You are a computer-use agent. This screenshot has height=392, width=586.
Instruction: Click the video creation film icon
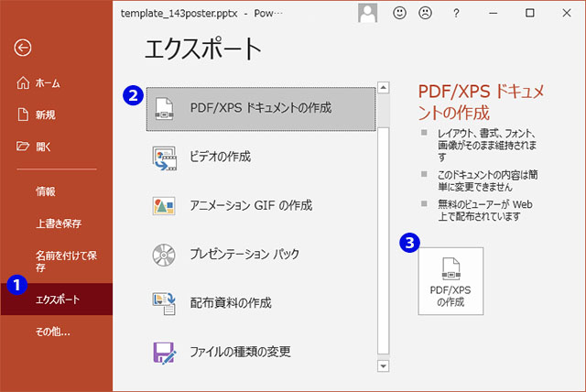(164, 158)
